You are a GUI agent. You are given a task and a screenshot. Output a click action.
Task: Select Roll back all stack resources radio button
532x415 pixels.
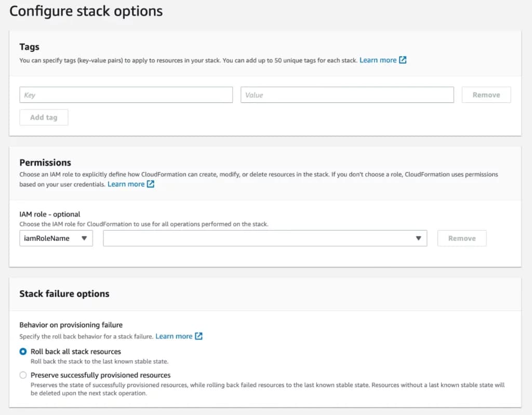point(23,352)
